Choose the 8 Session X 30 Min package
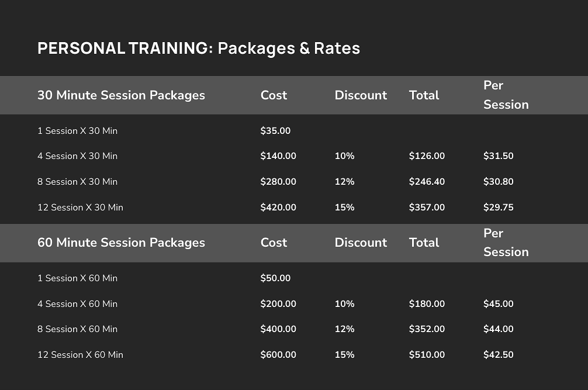Image resolution: width=588 pixels, height=390 pixels. pyautogui.click(x=78, y=181)
